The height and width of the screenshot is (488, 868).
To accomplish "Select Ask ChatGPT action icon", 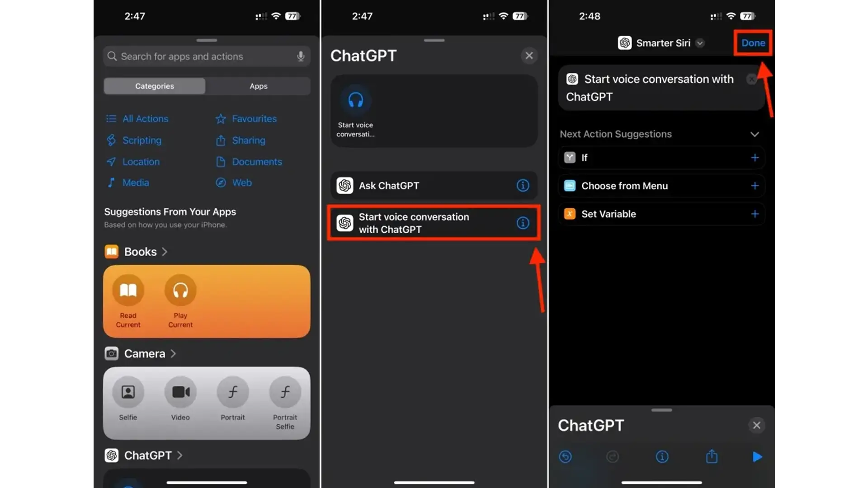I will tap(344, 185).
